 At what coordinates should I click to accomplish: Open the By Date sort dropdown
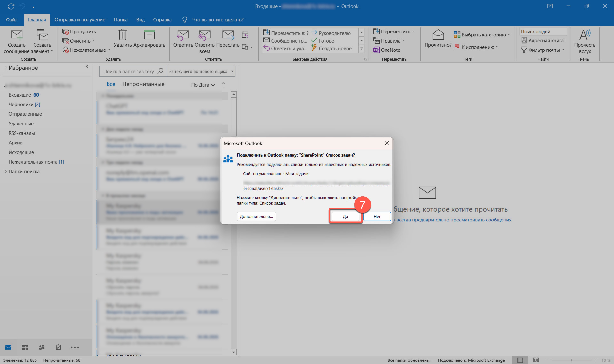[203, 85]
